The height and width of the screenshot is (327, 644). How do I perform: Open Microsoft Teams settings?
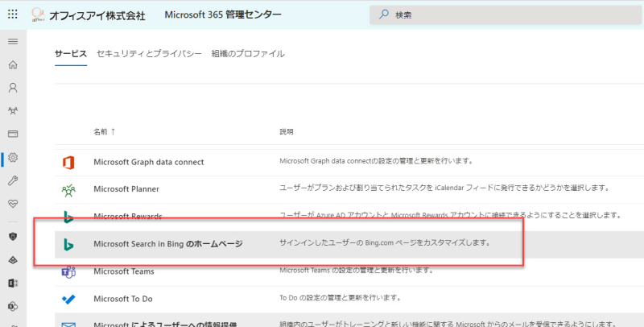click(124, 271)
